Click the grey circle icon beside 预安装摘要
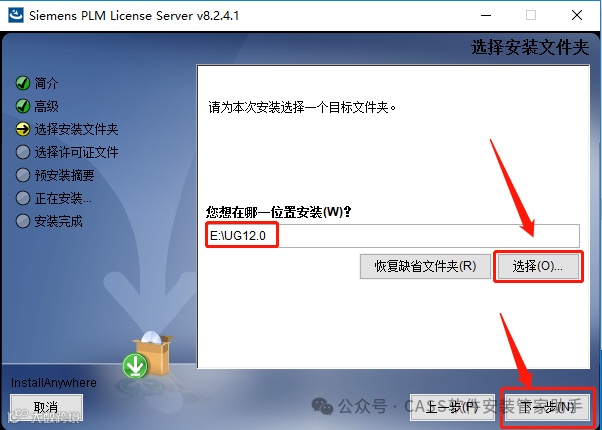Viewport: 602px width, 430px height. 23,175
